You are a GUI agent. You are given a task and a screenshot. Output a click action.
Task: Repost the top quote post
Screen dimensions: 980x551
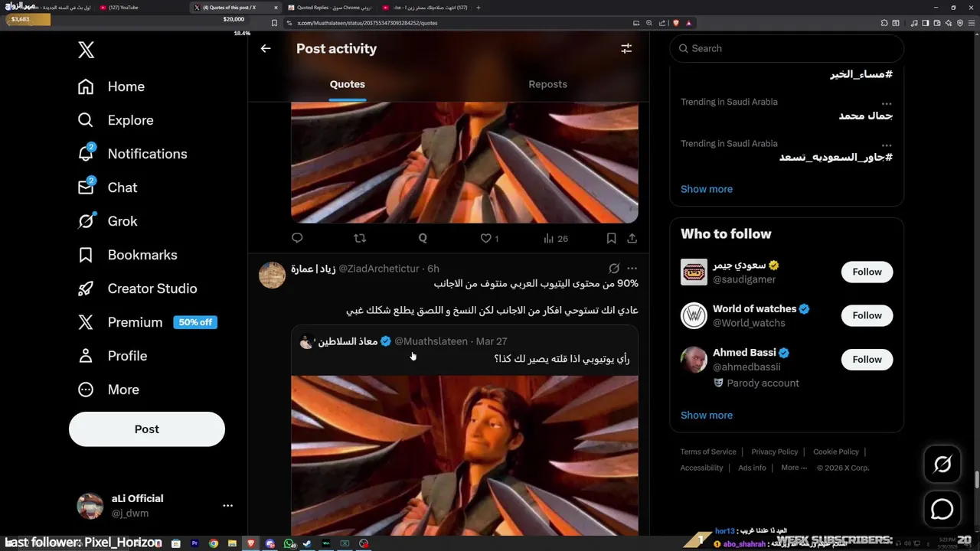tap(360, 239)
